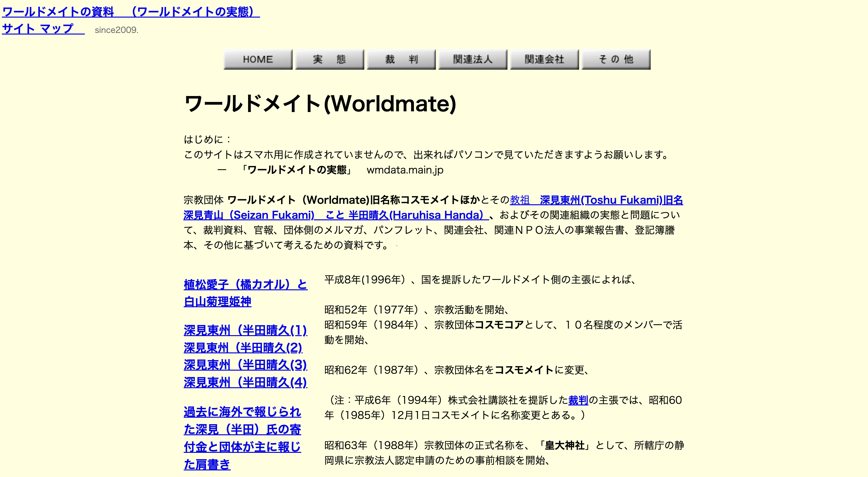The width and height of the screenshot is (868, 477).
Task: Click the bold 皇大神社 text
Action: (x=564, y=445)
